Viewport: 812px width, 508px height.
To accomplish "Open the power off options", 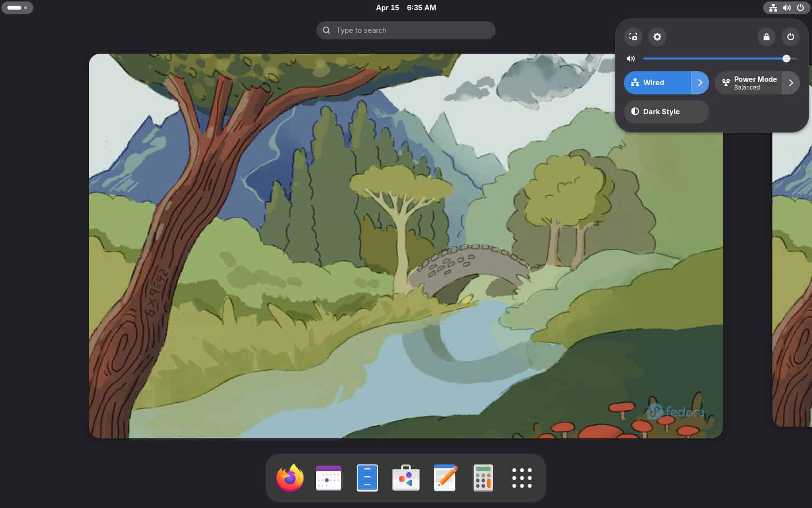I will (x=790, y=37).
